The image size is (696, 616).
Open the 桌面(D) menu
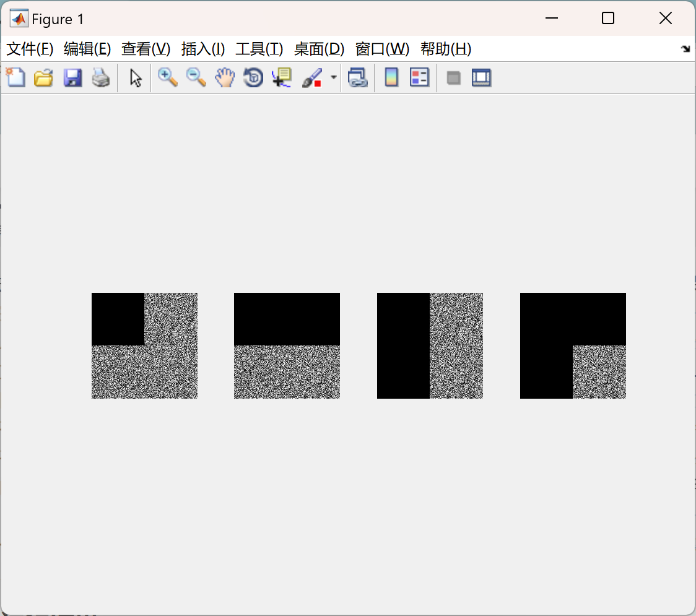tap(319, 49)
